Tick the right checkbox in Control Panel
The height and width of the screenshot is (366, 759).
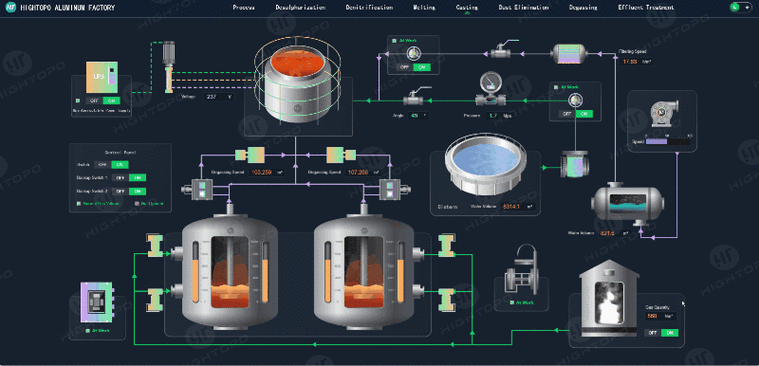[137, 204]
